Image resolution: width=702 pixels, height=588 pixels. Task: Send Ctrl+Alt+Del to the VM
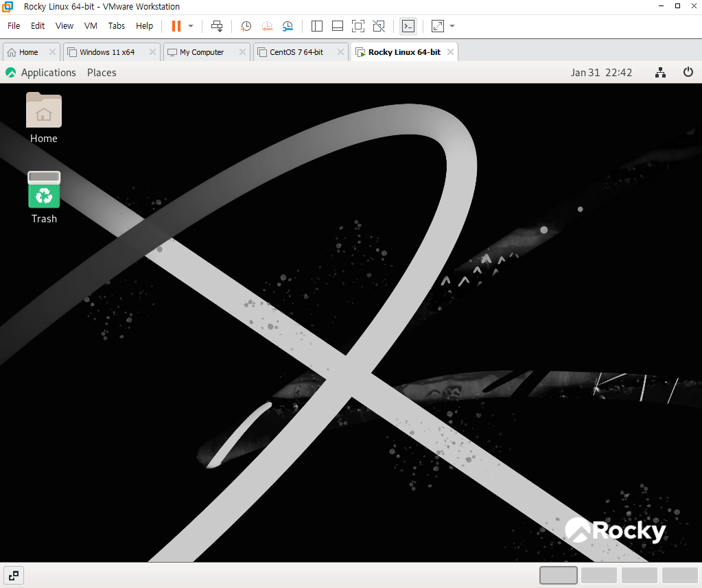(217, 26)
